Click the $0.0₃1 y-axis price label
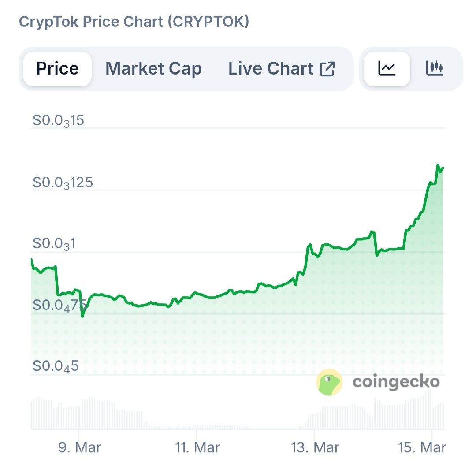 click(54, 244)
